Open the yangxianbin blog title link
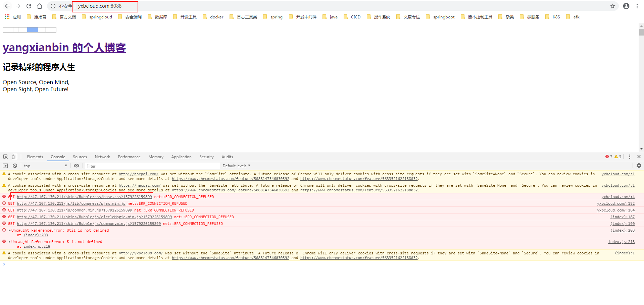This screenshot has width=644, height=305. (64, 48)
